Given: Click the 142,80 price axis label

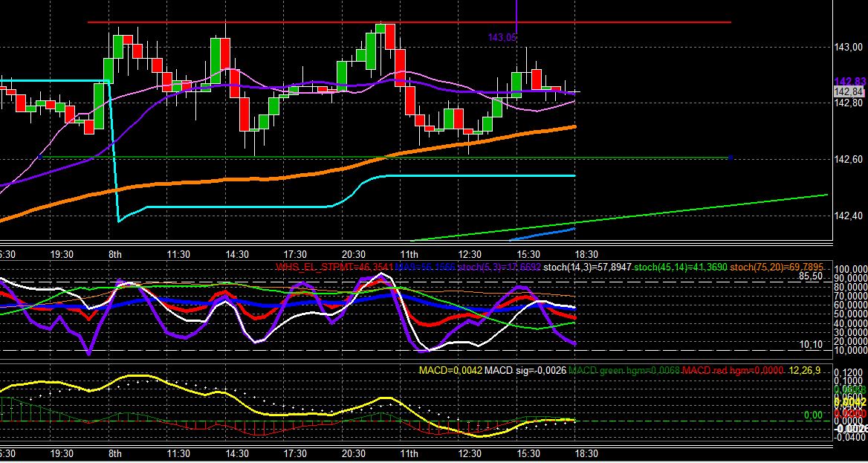Looking at the screenshot, I should click(848, 103).
